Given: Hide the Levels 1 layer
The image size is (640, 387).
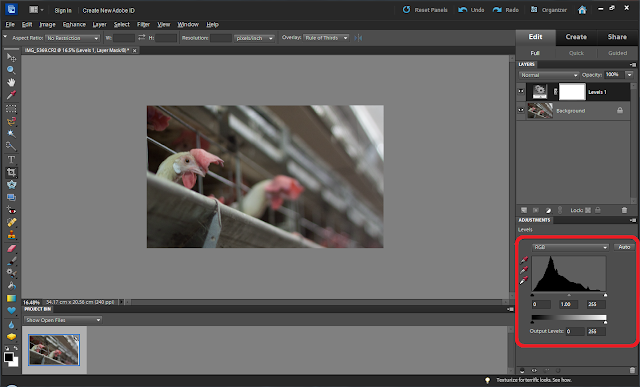Looking at the screenshot, I should pyautogui.click(x=521, y=91).
